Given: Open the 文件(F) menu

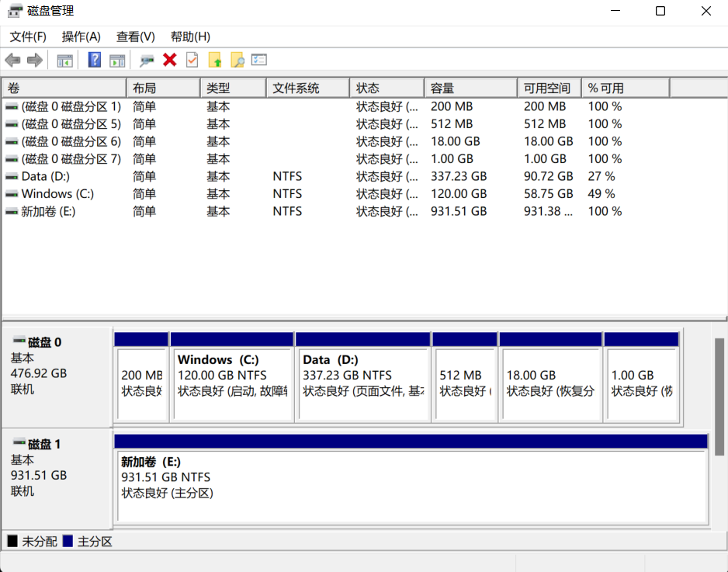Looking at the screenshot, I should click(28, 36).
